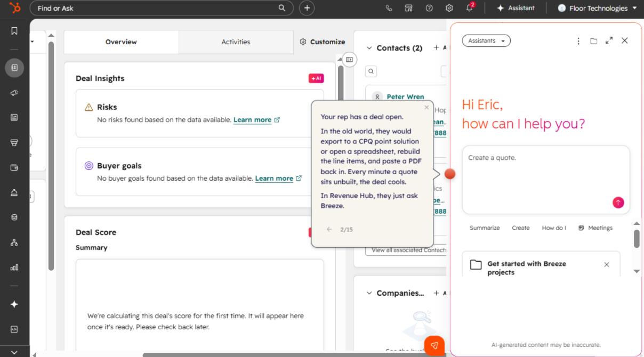Expand the Breeze assistant panel
644x357 pixels.
point(609,40)
